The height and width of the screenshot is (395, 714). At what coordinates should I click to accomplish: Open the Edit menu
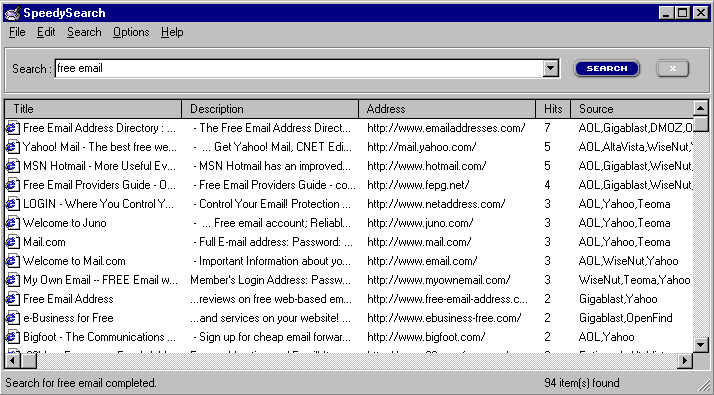(x=46, y=32)
